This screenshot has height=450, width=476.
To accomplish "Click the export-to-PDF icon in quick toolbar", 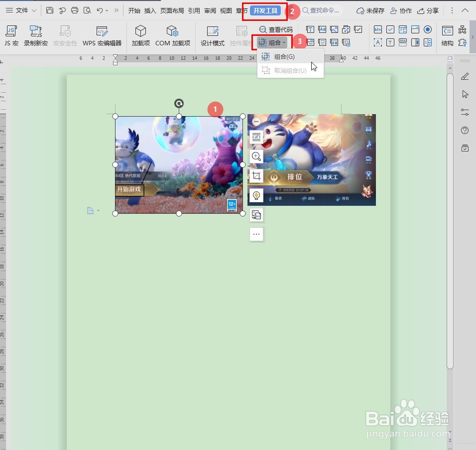I will [x=62, y=10].
